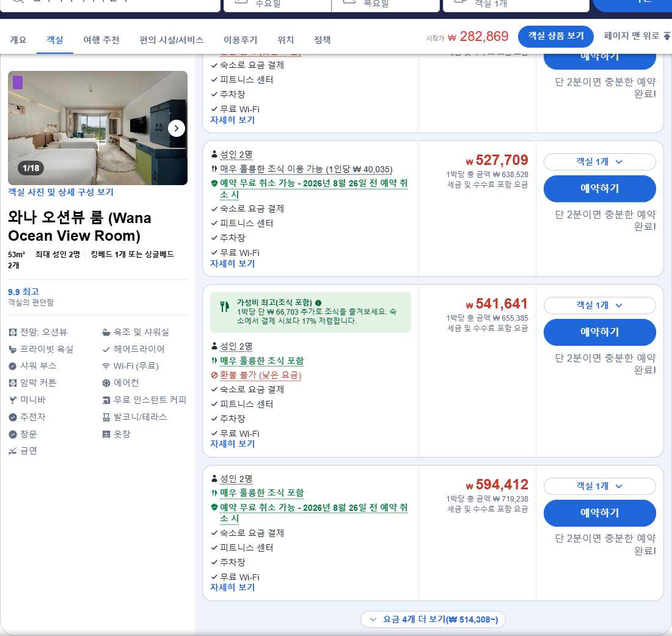
Task: Click the balcony/terrace icon
Action: click(x=106, y=417)
